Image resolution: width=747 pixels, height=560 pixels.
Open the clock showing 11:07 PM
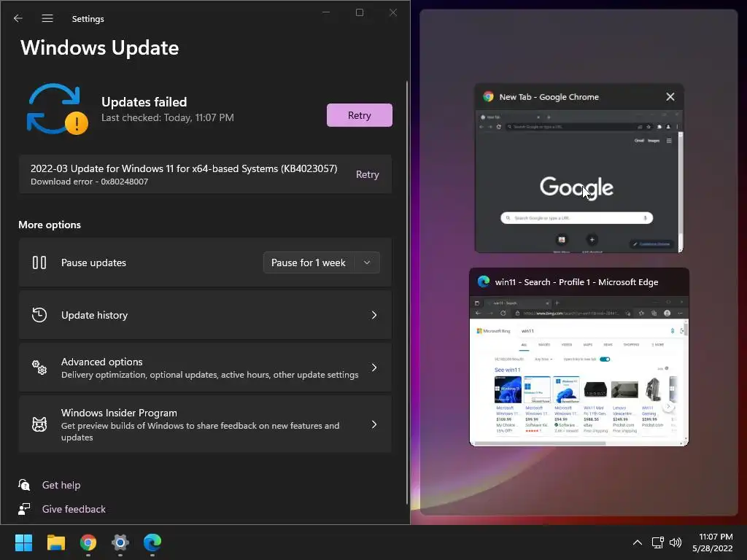[713, 542]
